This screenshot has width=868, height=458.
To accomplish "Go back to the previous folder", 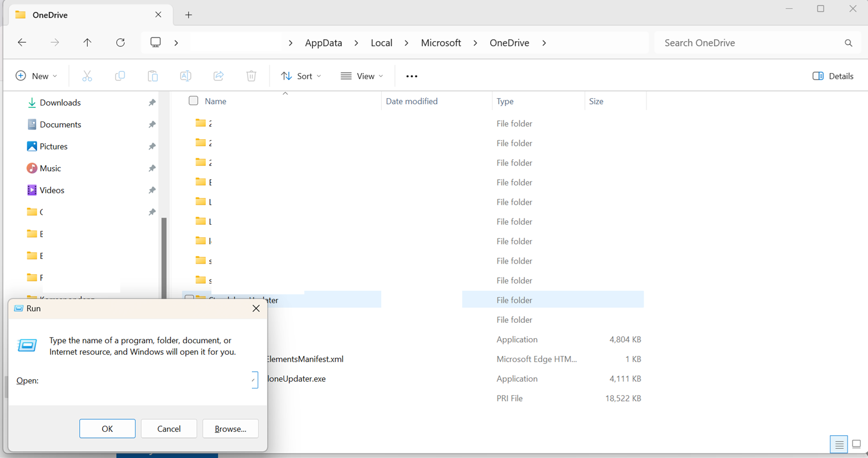I will [x=22, y=43].
